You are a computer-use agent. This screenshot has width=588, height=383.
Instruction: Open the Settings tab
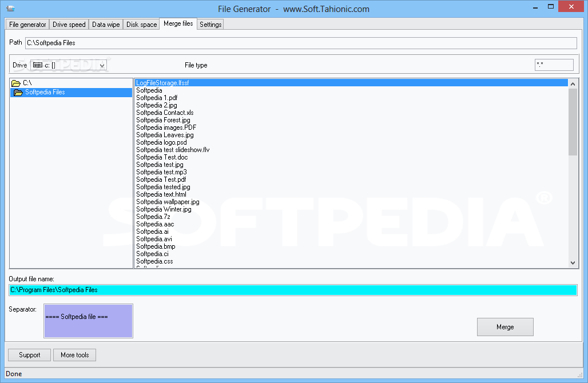pyautogui.click(x=210, y=25)
